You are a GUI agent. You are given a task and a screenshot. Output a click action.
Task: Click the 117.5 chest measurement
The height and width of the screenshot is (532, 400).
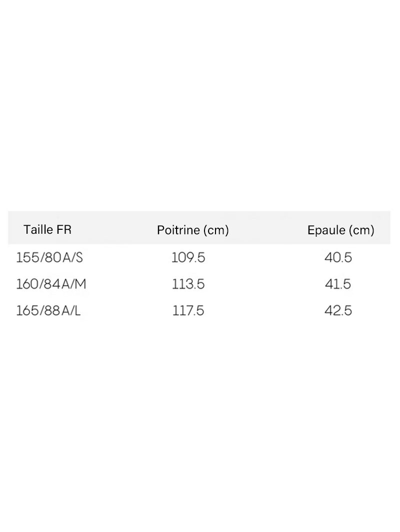(x=188, y=310)
